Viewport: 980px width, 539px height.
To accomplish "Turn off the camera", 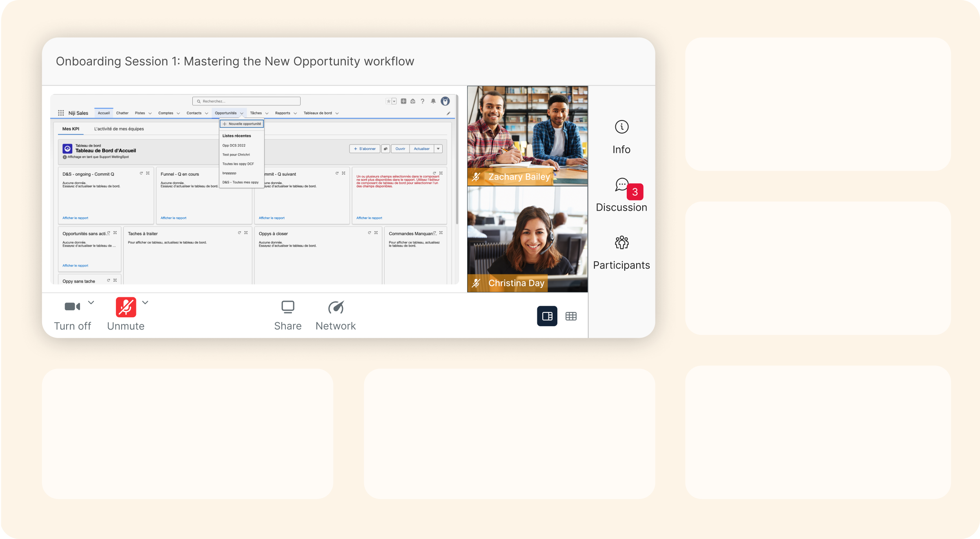I will click(x=72, y=307).
